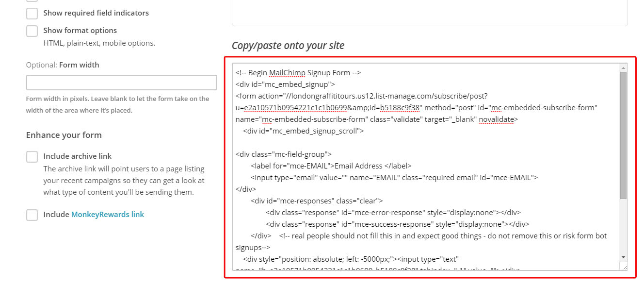Click the embed code scrollbar thumb

pos(623,135)
